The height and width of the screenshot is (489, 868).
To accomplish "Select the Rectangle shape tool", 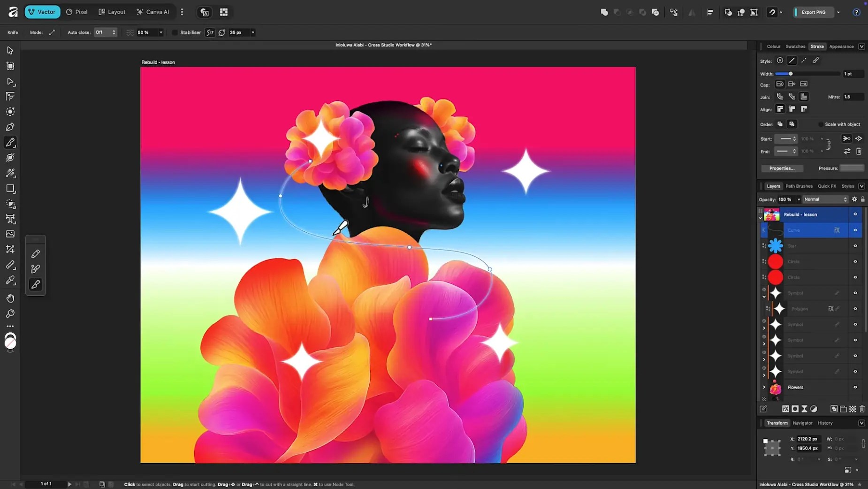I will 10,189.
